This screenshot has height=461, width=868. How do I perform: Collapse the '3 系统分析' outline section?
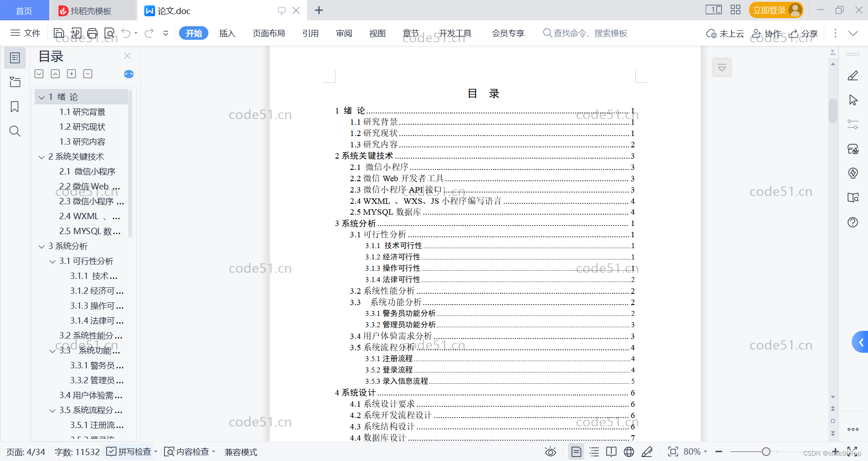(x=42, y=246)
